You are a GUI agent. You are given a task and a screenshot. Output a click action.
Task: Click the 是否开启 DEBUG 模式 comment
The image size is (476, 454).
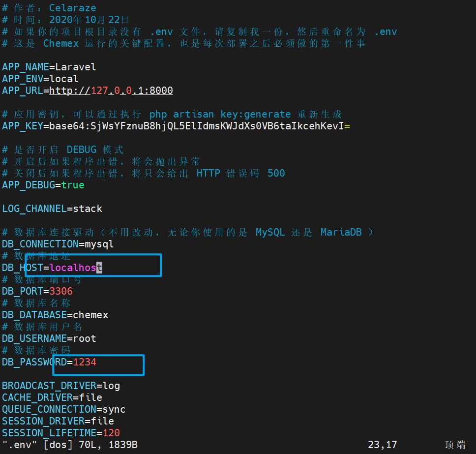pyautogui.click(x=62, y=150)
